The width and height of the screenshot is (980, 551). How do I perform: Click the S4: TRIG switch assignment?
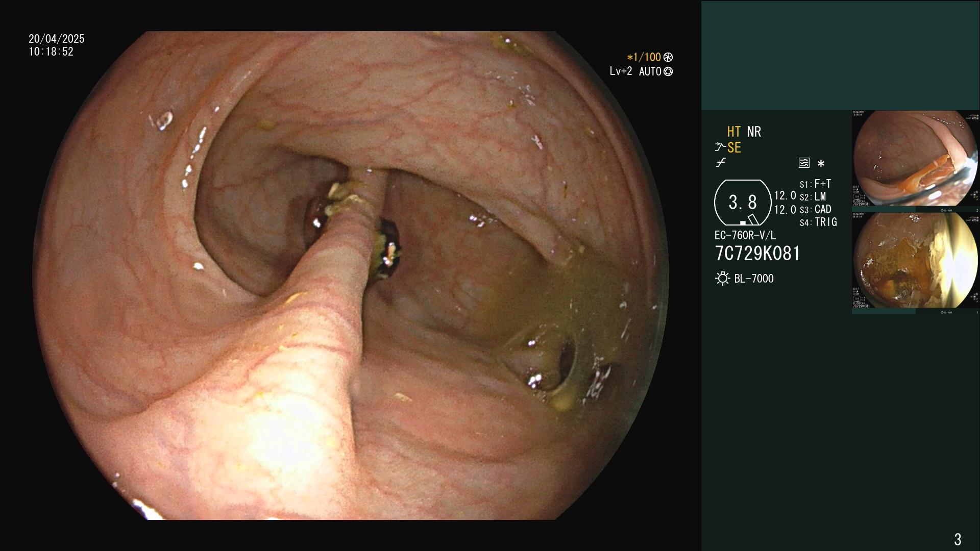coord(819,222)
